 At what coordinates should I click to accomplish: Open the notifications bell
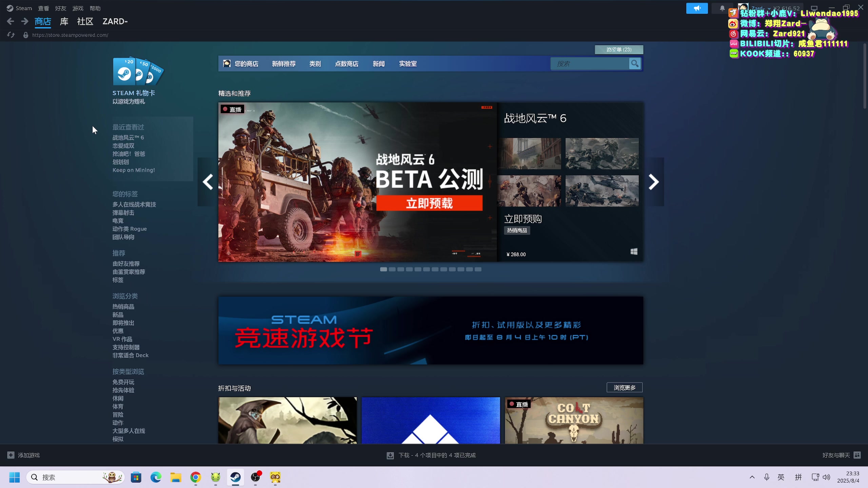point(722,8)
